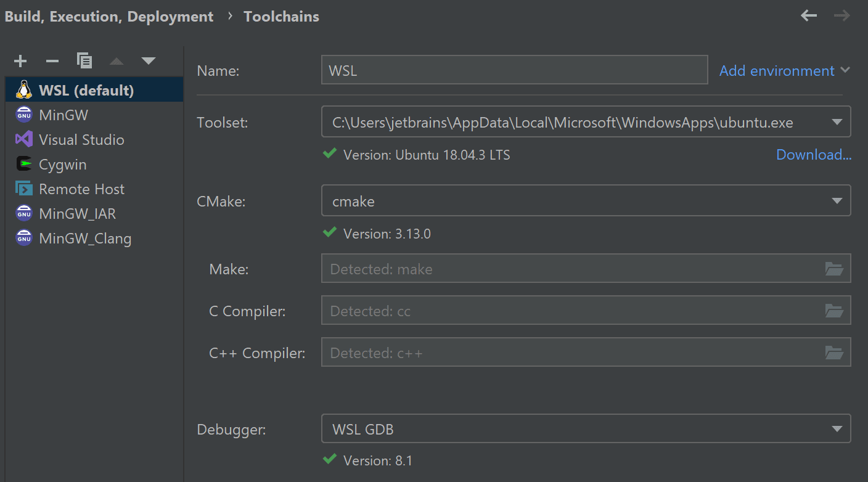Click the Linux penguin icon for WSL
The height and width of the screenshot is (482, 868).
click(x=24, y=90)
